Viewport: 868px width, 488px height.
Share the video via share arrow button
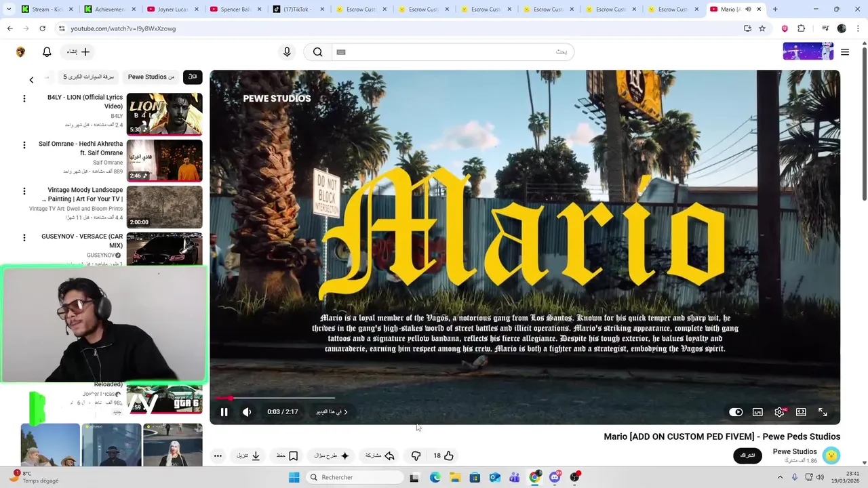pos(380,456)
